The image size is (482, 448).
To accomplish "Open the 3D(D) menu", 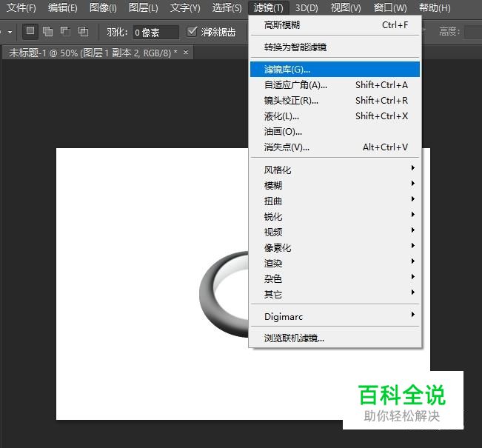I will [x=307, y=7].
